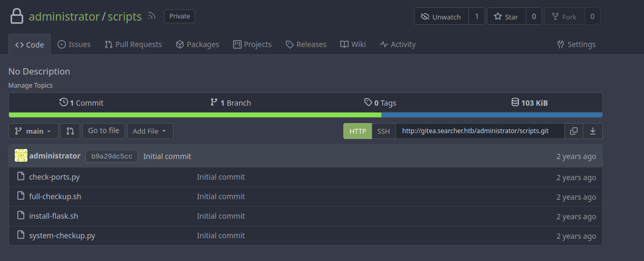Click the compare branches icon button

(x=70, y=131)
